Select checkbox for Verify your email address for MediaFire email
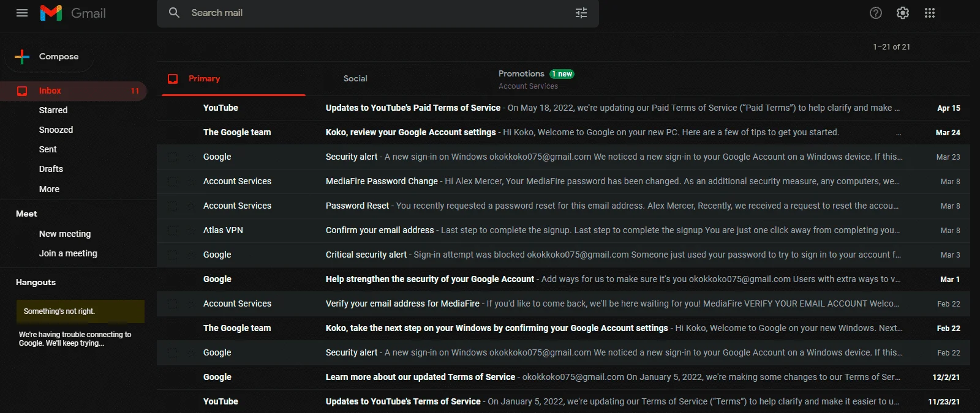The height and width of the screenshot is (413, 980). (173, 303)
